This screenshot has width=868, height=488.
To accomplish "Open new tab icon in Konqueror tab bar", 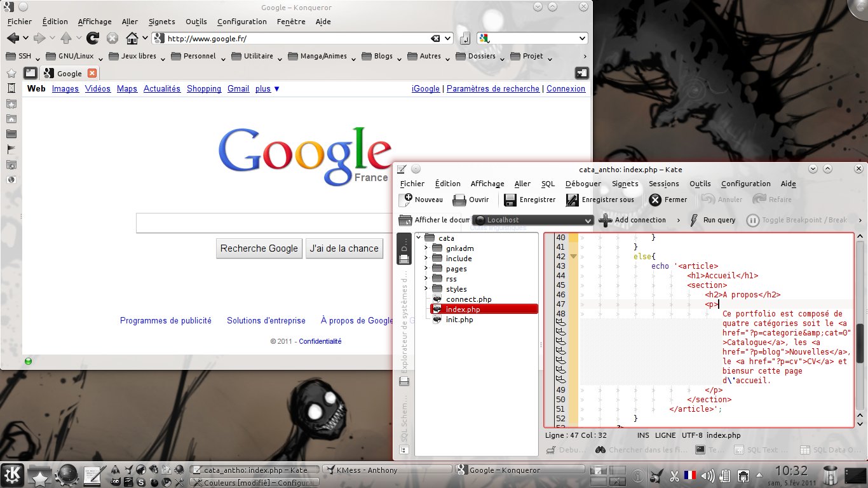I will click(30, 73).
